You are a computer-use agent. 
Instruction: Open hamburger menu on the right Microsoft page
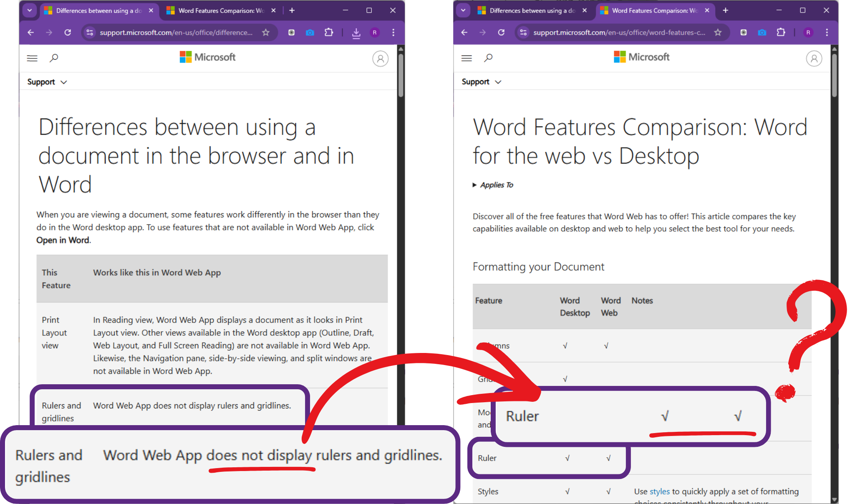(x=467, y=58)
